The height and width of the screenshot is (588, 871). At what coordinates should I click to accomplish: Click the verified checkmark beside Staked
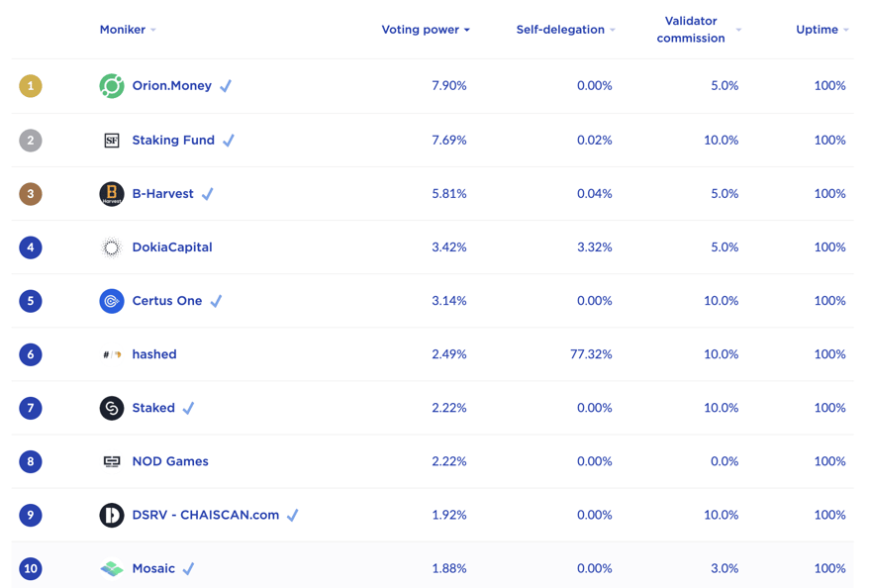point(188,408)
